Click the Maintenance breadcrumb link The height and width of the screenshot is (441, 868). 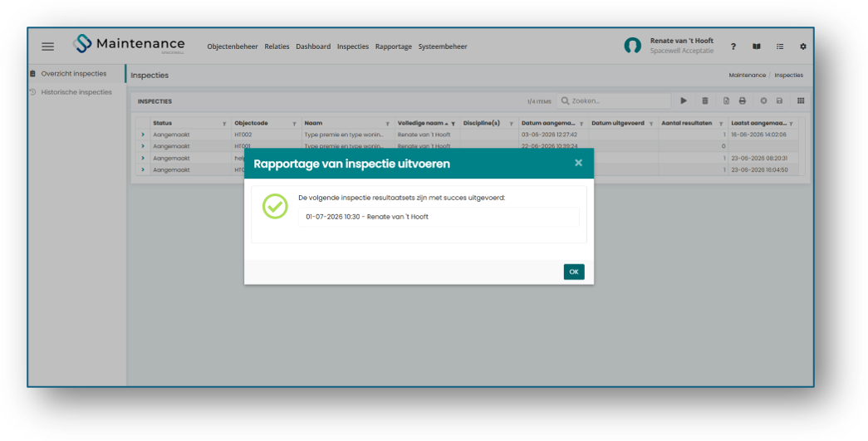click(x=748, y=76)
